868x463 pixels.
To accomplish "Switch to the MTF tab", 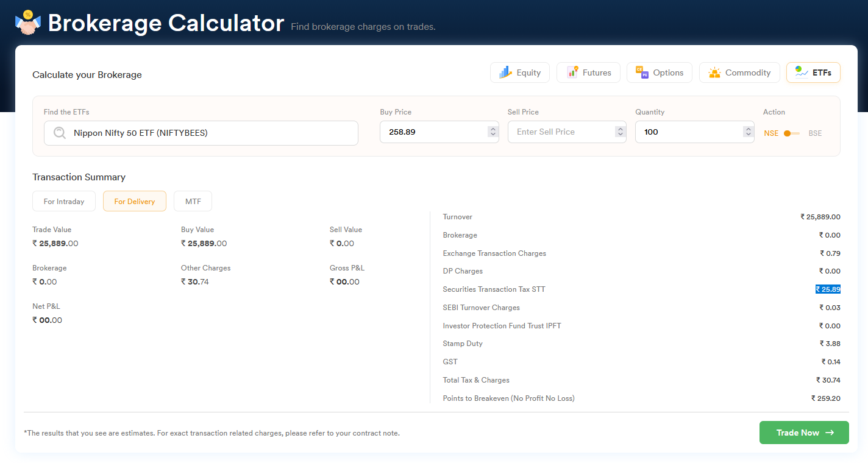I will click(193, 202).
